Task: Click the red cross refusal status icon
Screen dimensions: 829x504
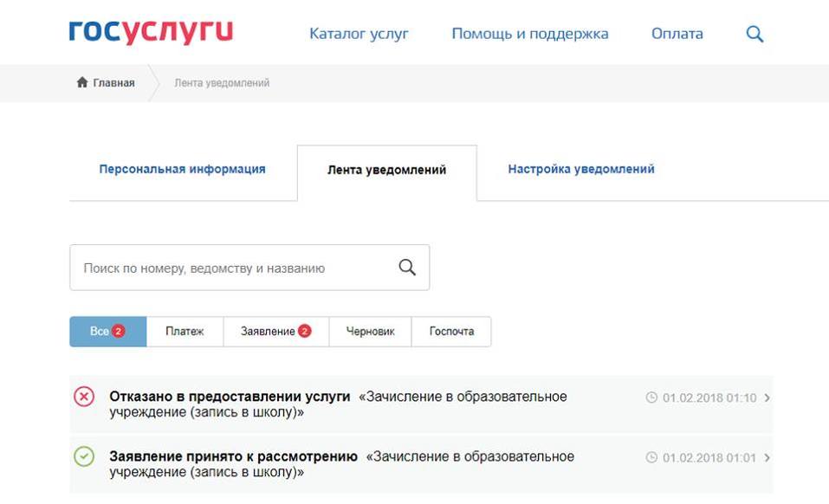Action: [x=84, y=397]
